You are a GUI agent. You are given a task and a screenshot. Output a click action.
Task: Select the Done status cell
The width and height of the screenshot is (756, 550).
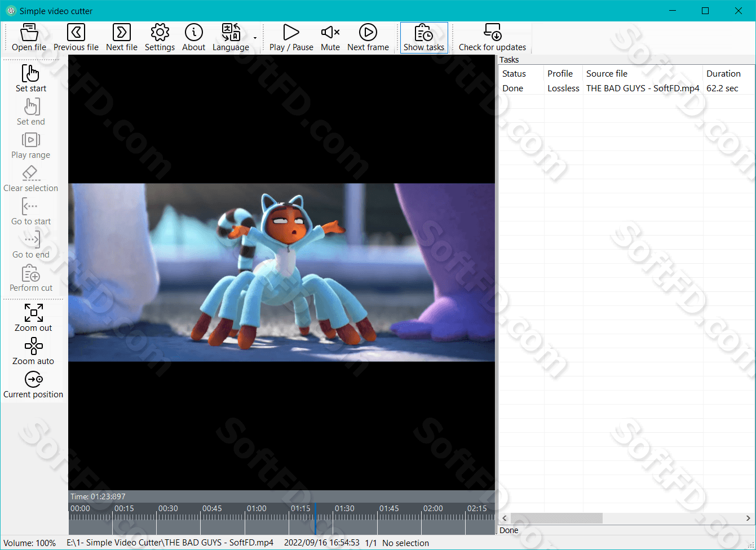(x=513, y=88)
